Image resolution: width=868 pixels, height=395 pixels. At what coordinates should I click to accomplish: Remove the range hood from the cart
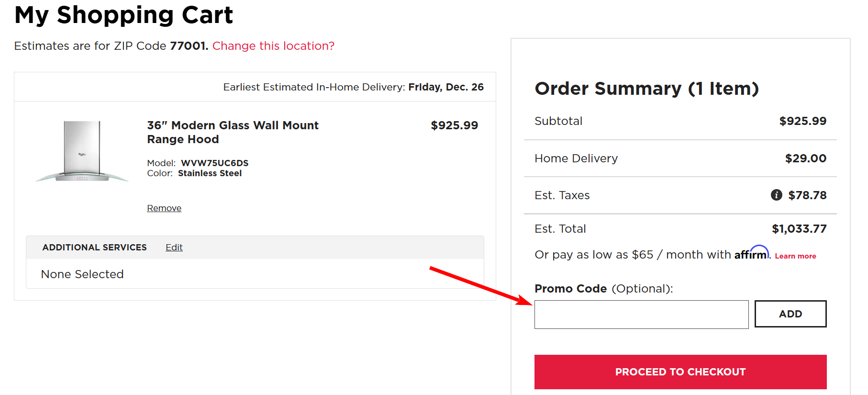164,208
